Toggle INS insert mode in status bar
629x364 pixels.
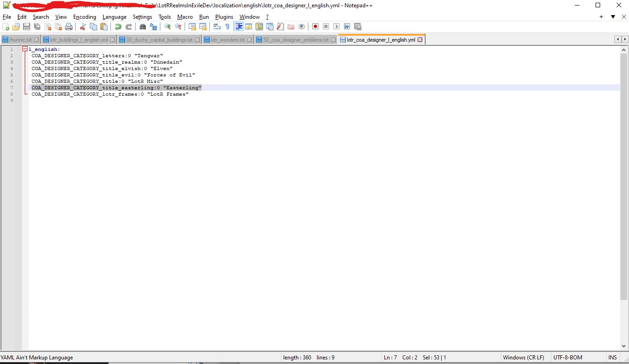pos(613,358)
